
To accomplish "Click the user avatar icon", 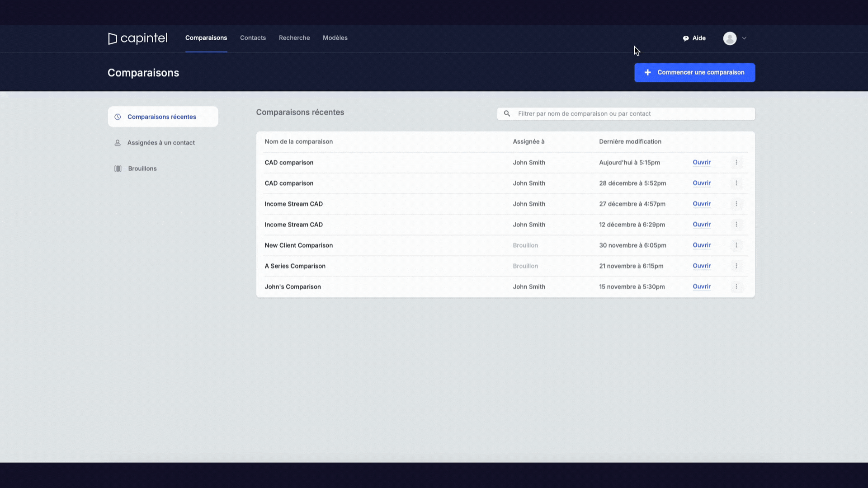I will 730,38.
